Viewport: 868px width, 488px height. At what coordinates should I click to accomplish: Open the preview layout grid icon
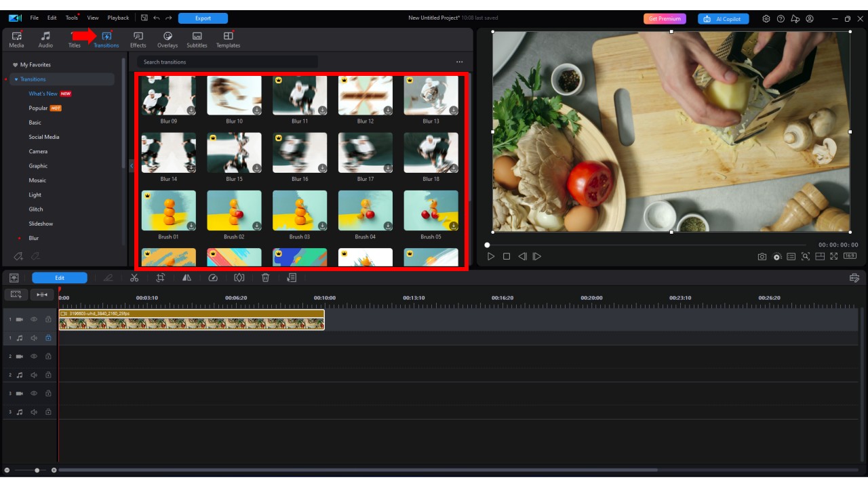[x=820, y=257]
